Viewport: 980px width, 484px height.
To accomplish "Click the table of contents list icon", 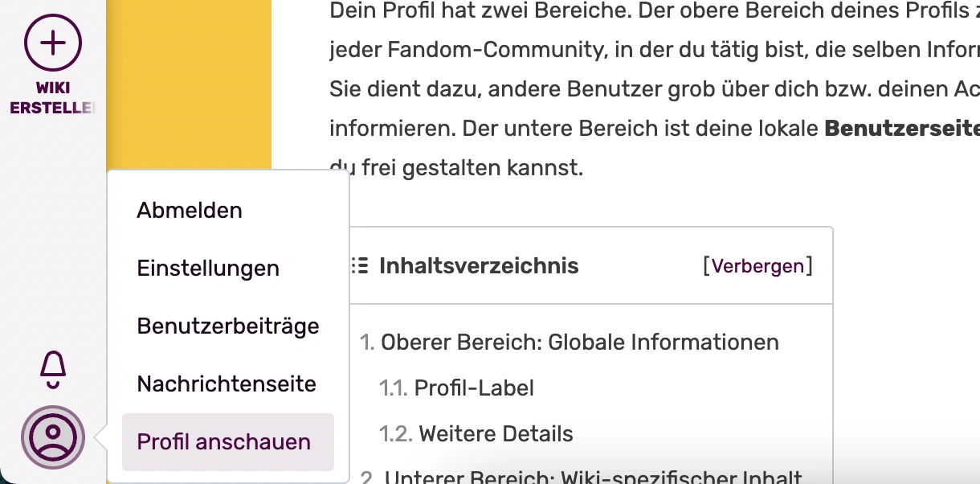I will 361,266.
